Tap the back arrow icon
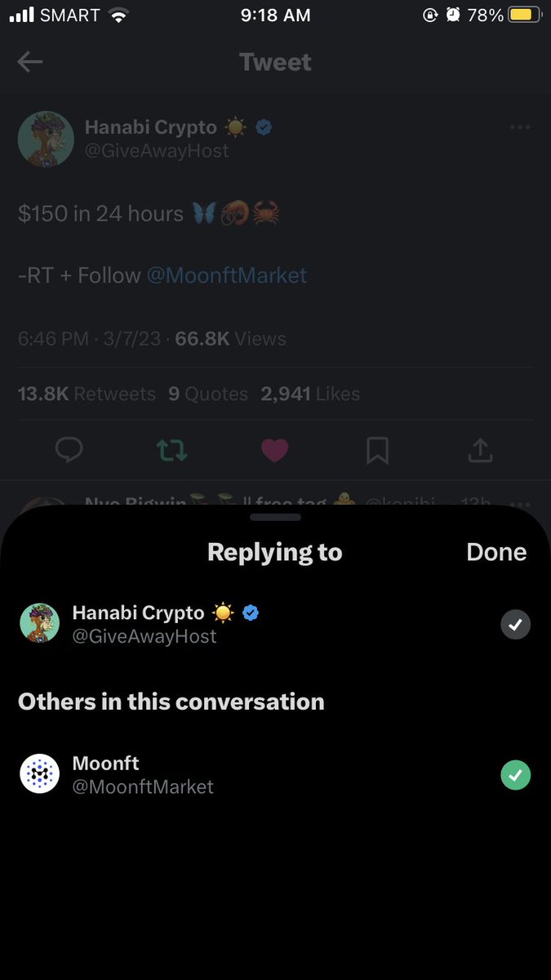The width and height of the screenshot is (551, 980). tap(30, 62)
